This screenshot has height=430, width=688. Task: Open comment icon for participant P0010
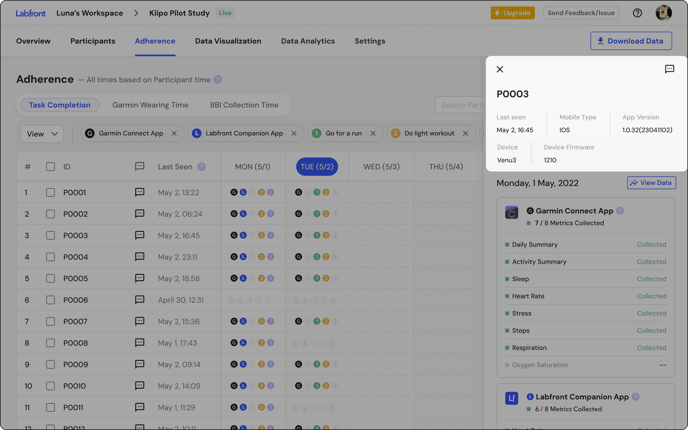140,386
